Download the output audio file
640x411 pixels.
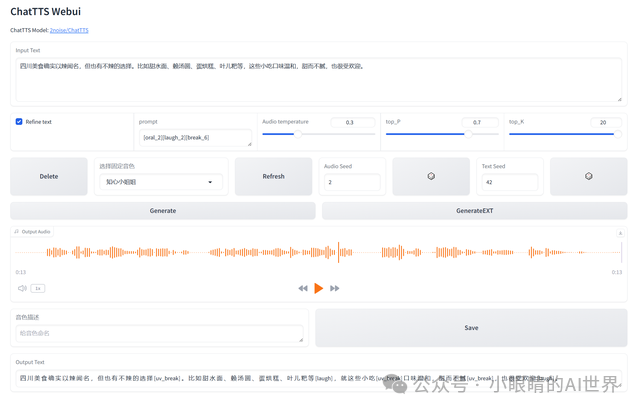[620, 233]
